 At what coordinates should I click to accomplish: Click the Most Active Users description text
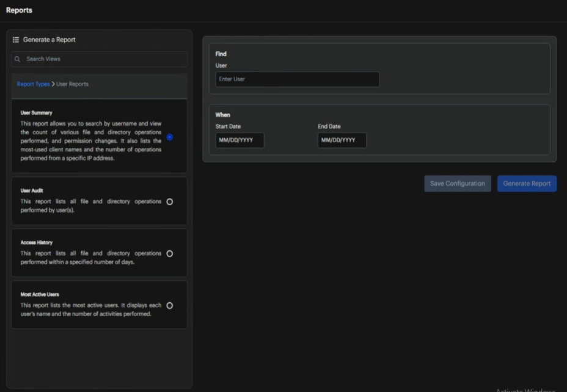(x=91, y=310)
